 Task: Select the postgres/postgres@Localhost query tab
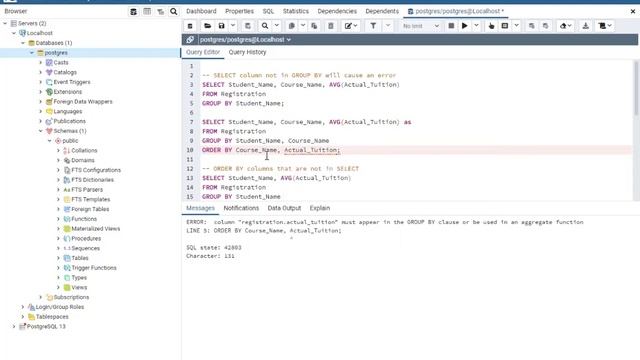click(x=456, y=11)
